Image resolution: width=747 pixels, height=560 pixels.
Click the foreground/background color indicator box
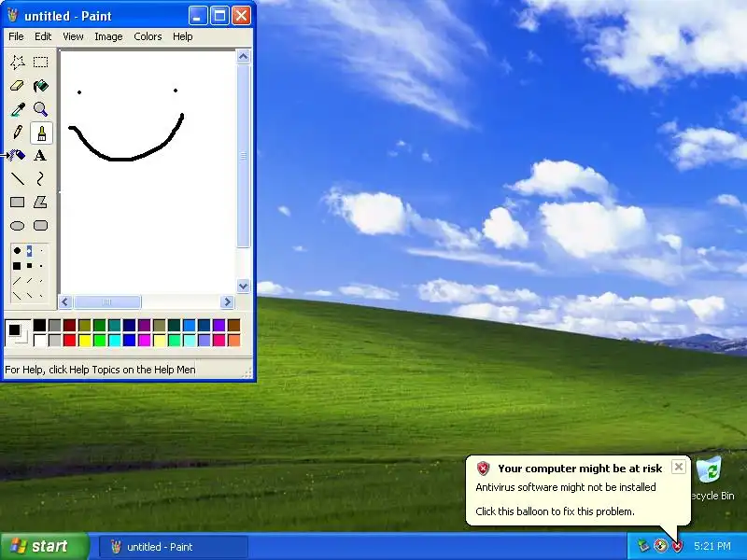(18, 333)
